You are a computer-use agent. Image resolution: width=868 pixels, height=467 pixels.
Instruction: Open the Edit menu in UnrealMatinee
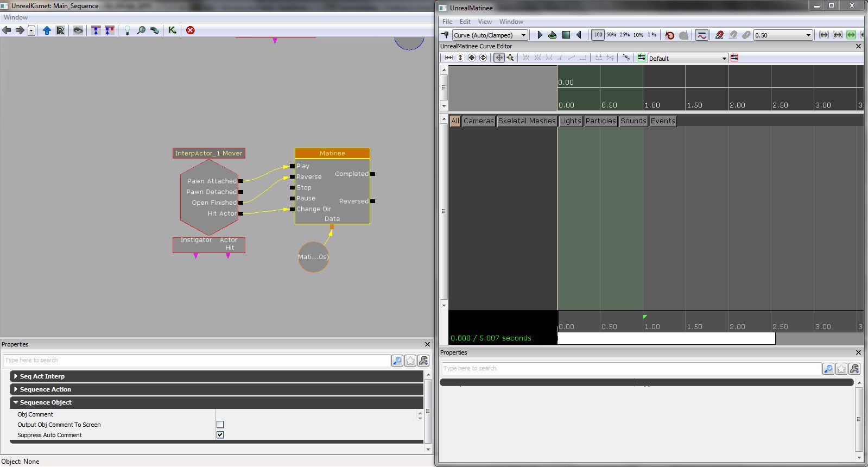coord(465,22)
